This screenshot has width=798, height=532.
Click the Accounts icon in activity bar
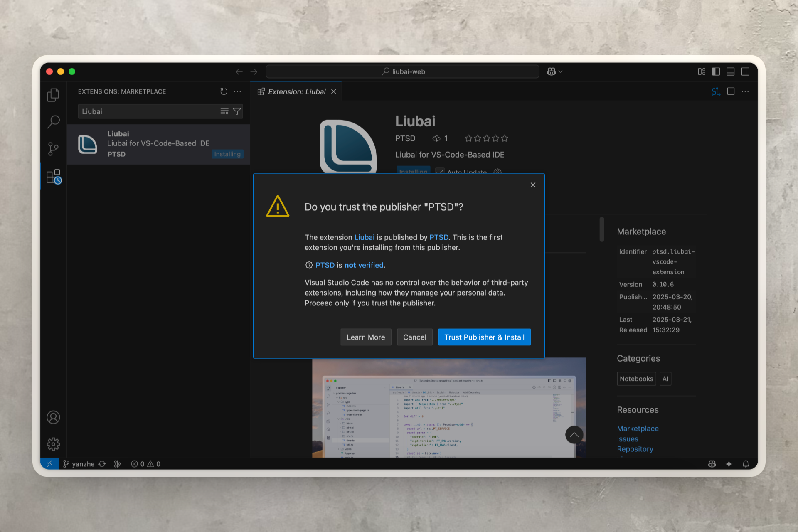pyautogui.click(x=53, y=417)
